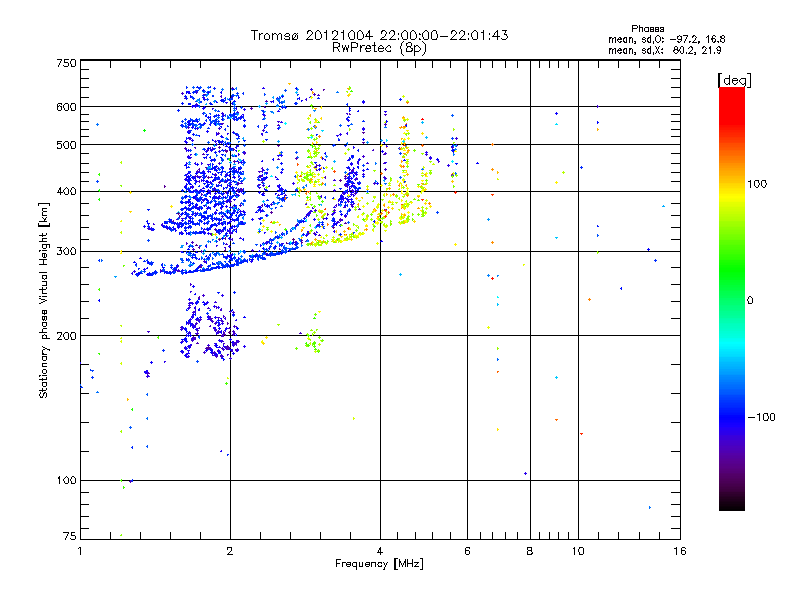Viewport: 800px width, 600px height.
Task: Click the x-axis tick label '6'
Action: click(467, 551)
